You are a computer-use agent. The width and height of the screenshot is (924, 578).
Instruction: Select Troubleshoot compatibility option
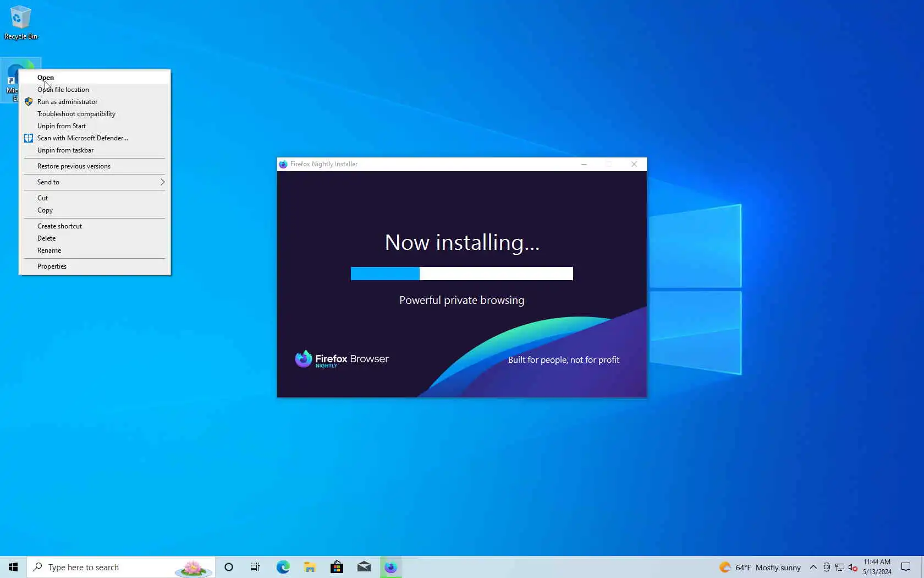tap(95, 114)
